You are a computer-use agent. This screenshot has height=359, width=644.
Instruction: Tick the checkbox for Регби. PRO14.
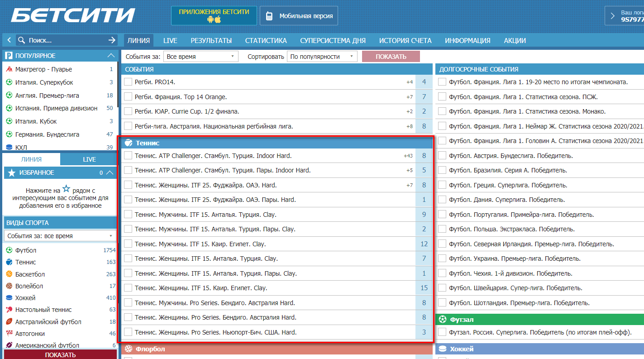click(128, 82)
